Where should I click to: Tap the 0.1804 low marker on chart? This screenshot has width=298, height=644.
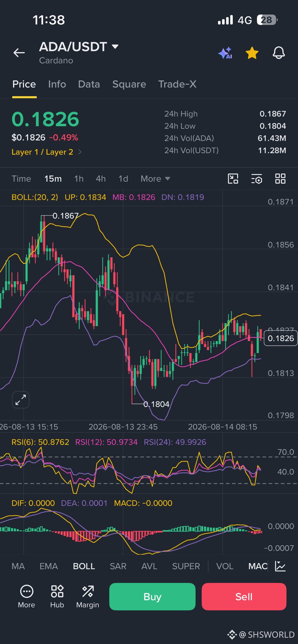click(x=156, y=404)
